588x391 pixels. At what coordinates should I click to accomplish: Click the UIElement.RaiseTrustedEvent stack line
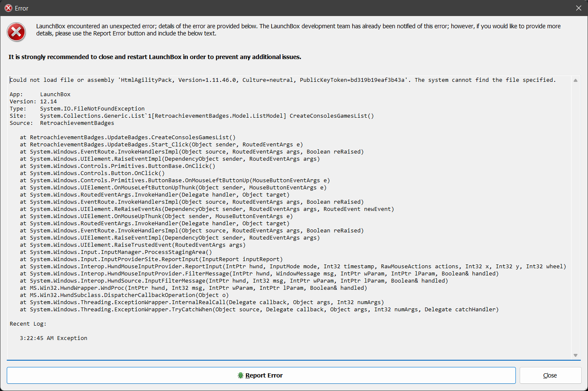(133, 245)
